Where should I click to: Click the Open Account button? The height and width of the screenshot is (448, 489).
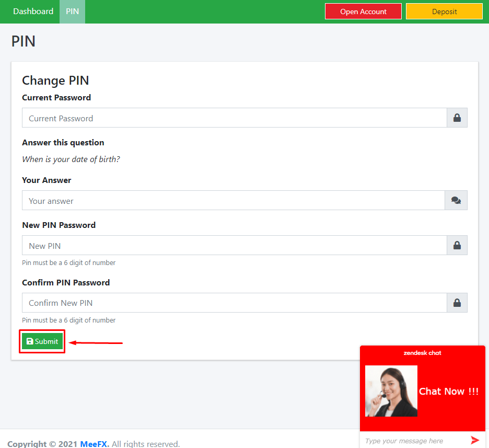point(363,11)
